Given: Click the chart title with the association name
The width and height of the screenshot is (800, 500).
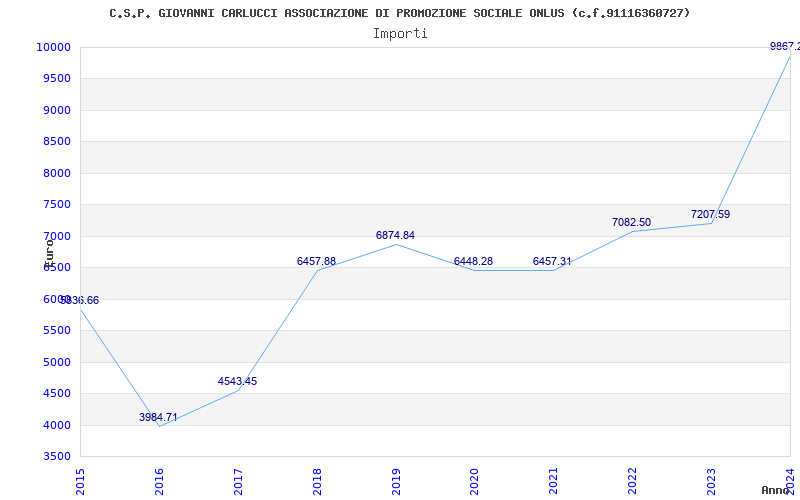Looking at the screenshot, I should (x=400, y=13).
